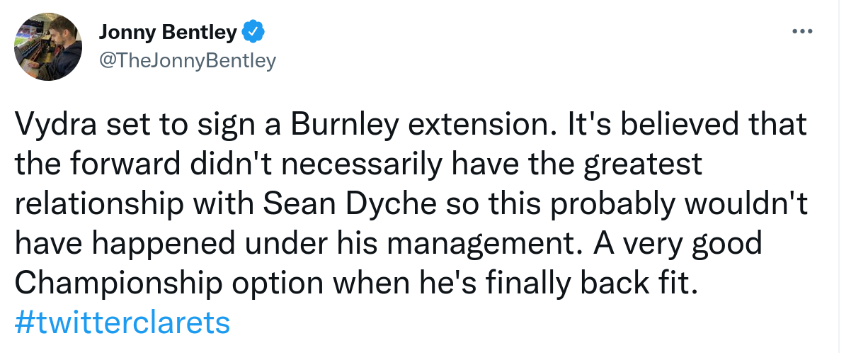
Task: Open the three-dot more options menu
Action: click(x=801, y=32)
